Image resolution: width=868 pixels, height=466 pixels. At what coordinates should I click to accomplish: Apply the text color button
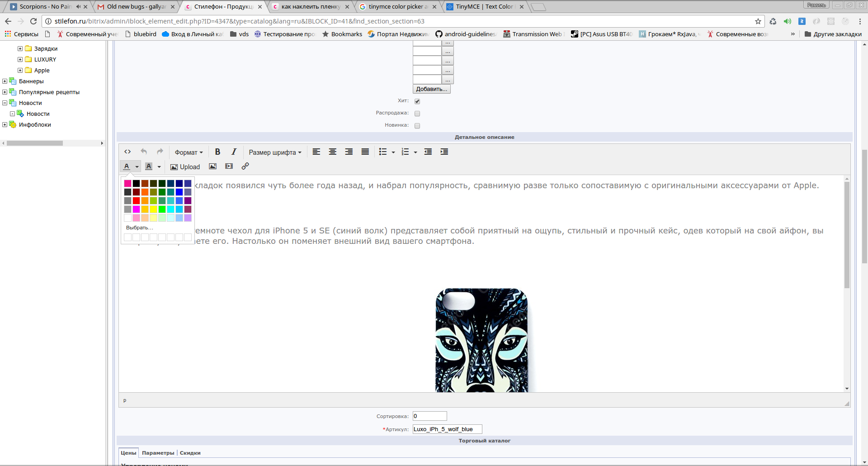(x=127, y=166)
